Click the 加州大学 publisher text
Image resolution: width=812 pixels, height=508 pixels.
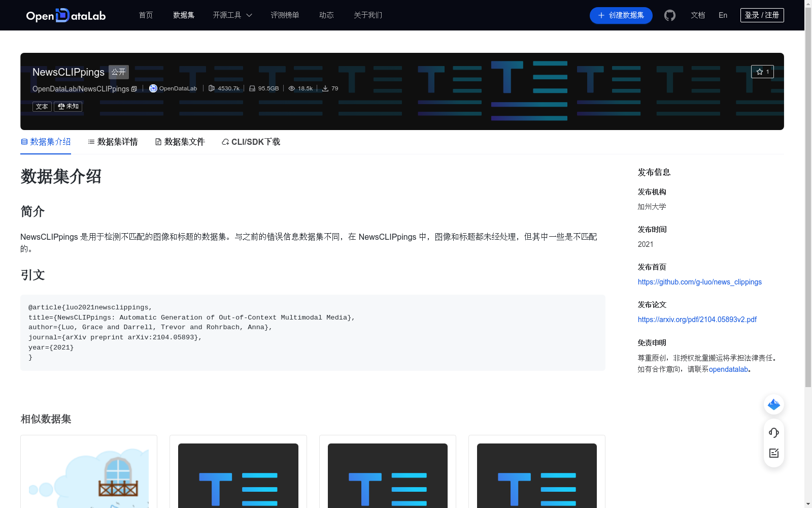(x=652, y=207)
